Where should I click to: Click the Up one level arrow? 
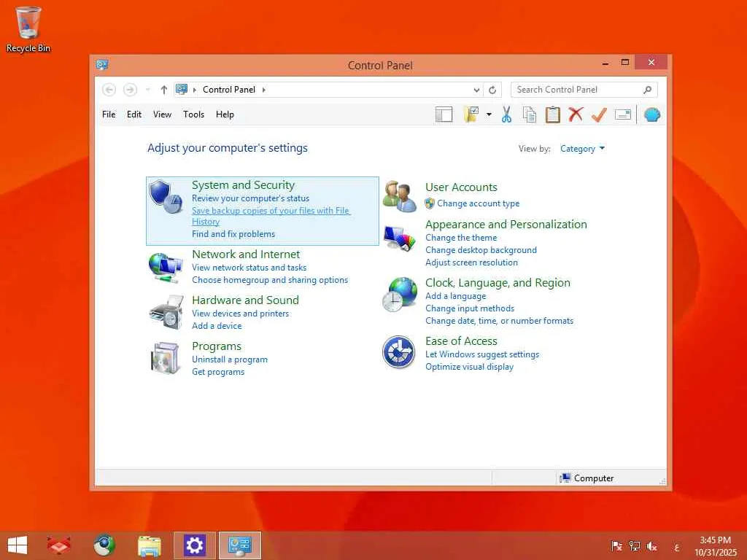coord(164,90)
